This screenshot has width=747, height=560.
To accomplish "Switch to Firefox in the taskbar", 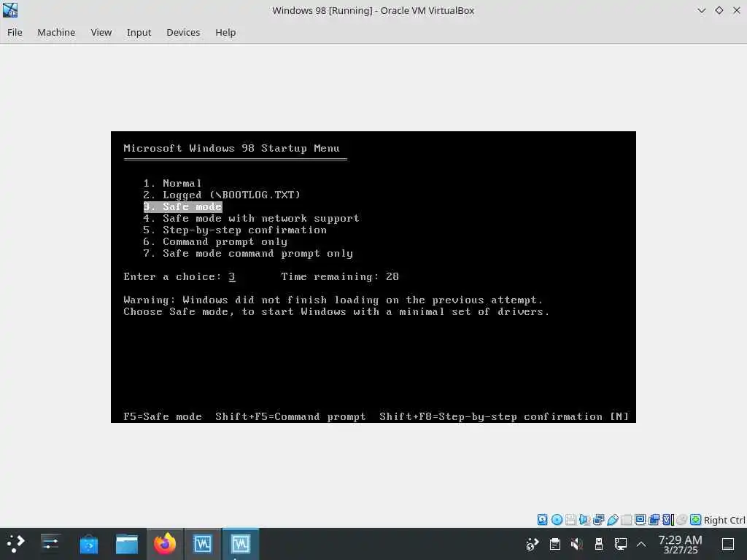I will (165, 544).
